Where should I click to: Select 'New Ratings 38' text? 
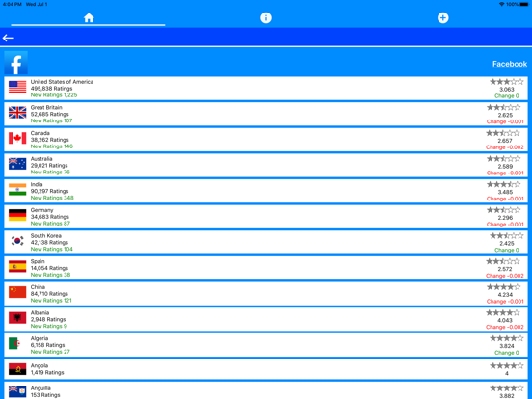pyautogui.click(x=50, y=275)
